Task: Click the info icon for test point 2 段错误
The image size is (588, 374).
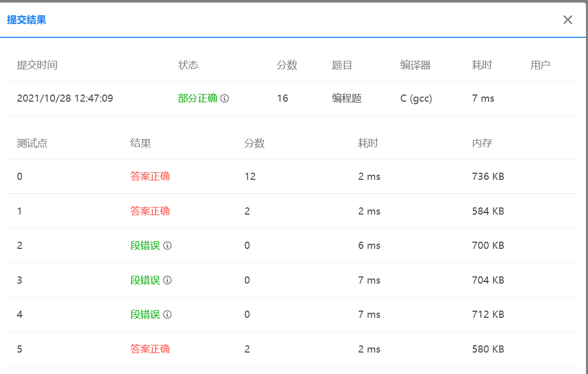Action: point(168,245)
